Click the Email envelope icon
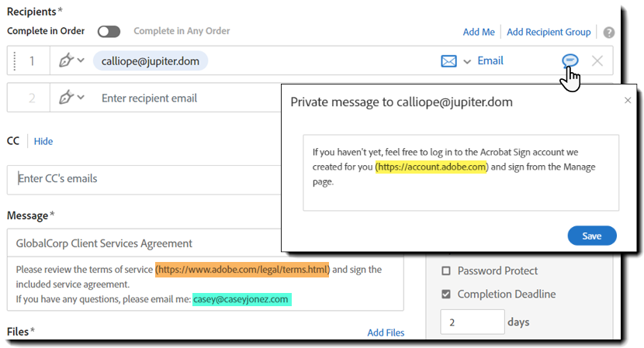This screenshot has width=644, height=348. [448, 60]
